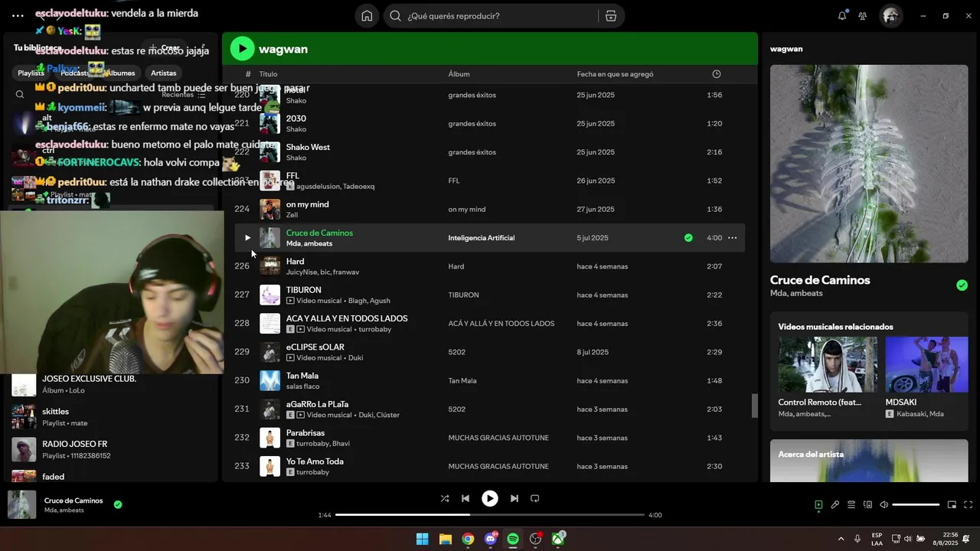Screen dimensions: 980x551
Task: Open Google Chrome from the taskbar
Action: click(468, 539)
